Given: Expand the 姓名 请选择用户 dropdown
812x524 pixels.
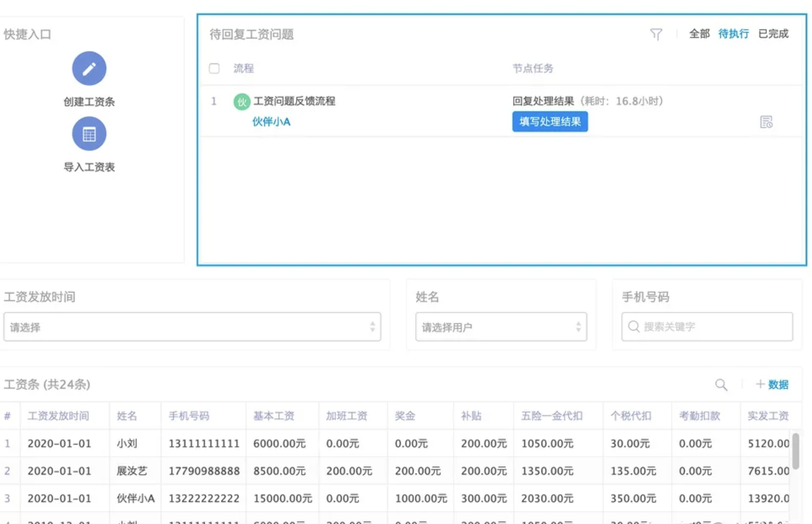Looking at the screenshot, I should (x=501, y=327).
